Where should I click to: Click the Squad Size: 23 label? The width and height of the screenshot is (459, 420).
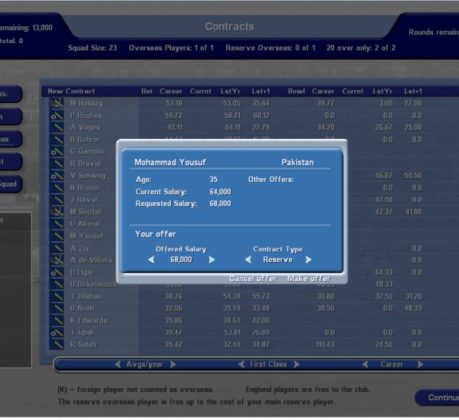coord(92,48)
